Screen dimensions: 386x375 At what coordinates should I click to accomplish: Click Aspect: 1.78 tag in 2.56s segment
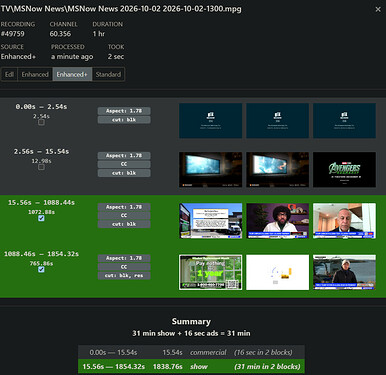[x=124, y=156]
